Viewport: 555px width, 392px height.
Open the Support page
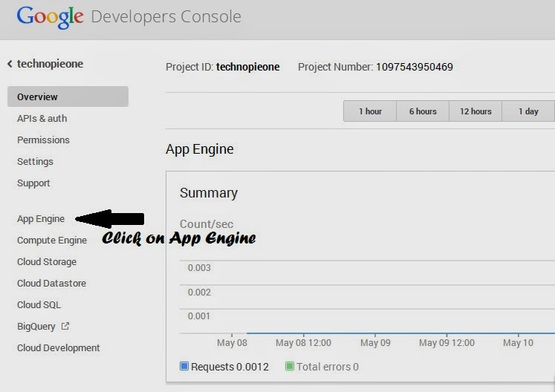(33, 183)
